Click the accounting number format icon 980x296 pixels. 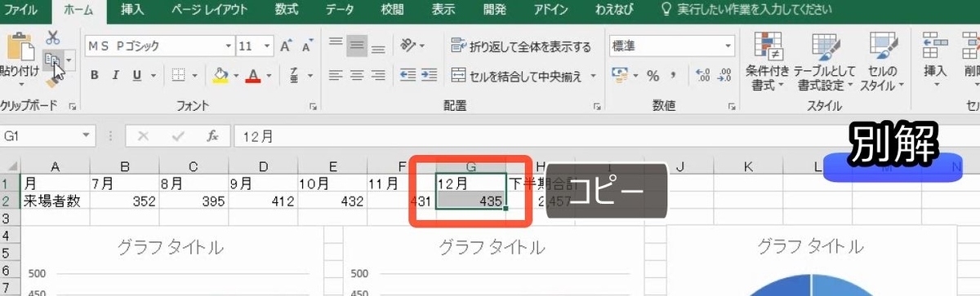pos(621,76)
